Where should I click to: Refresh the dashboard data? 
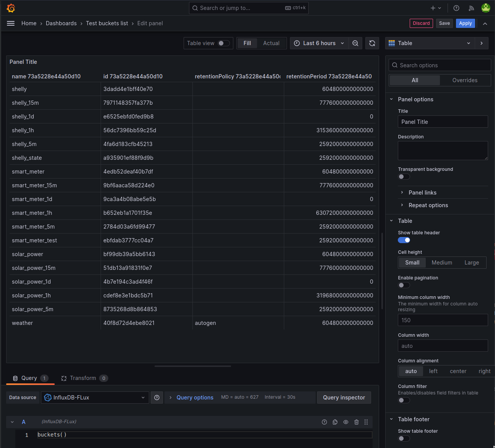tap(372, 43)
